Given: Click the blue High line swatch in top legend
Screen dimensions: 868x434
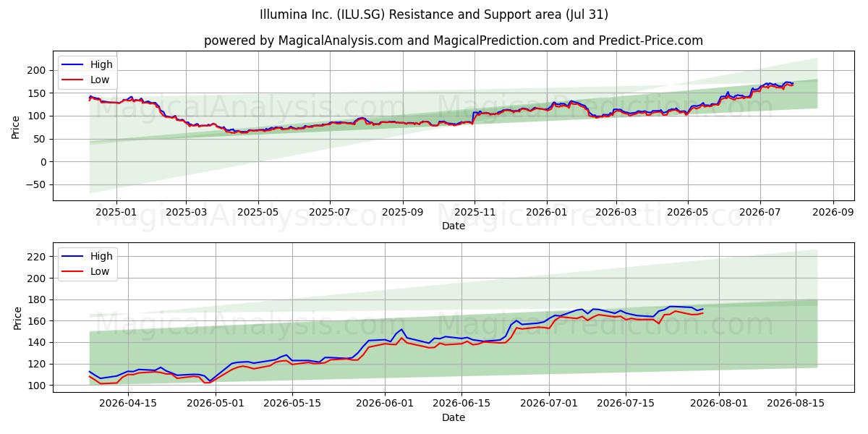Looking at the screenshot, I should coord(73,65).
